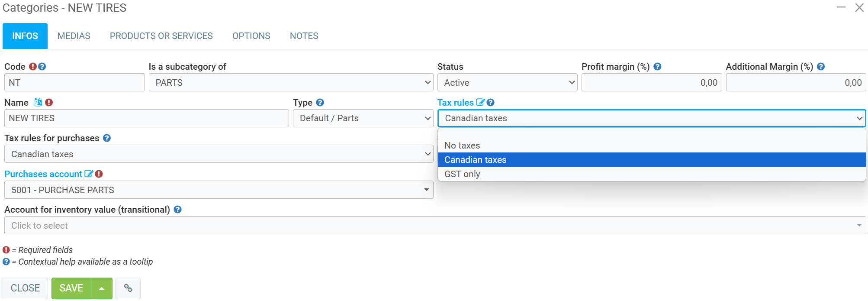Click the Profit margin help icon
Image resolution: width=868 pixels, height=301 pixels.
[657, 67]
